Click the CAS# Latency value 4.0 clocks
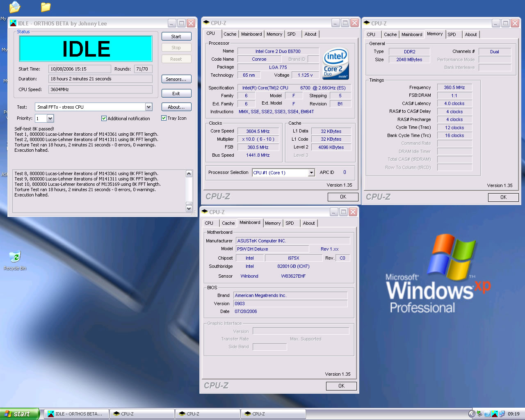Image resolution: width=525 pixels, height=420 pixels. [x=454, y=103]
